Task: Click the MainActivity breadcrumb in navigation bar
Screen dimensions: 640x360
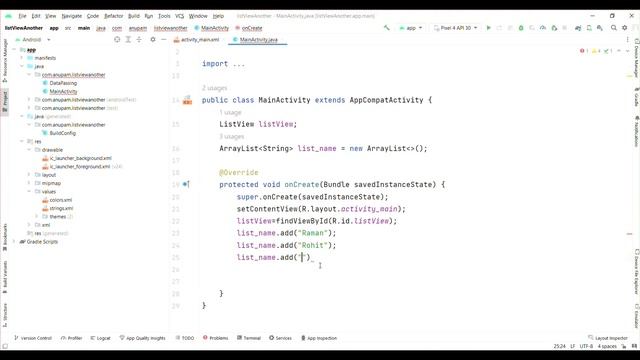Action: point(212,28)
